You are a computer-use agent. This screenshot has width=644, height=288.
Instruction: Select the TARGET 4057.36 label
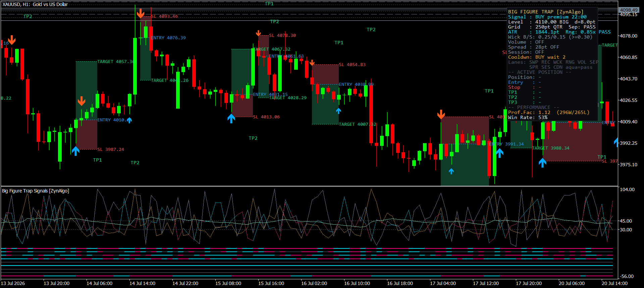[116, 62]
